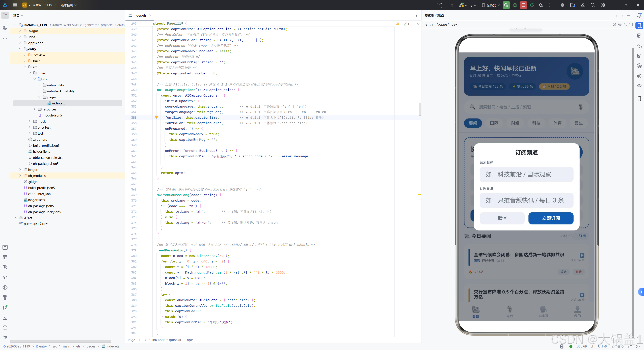
Task: Click the + 订阅 link
Action: 581,236
